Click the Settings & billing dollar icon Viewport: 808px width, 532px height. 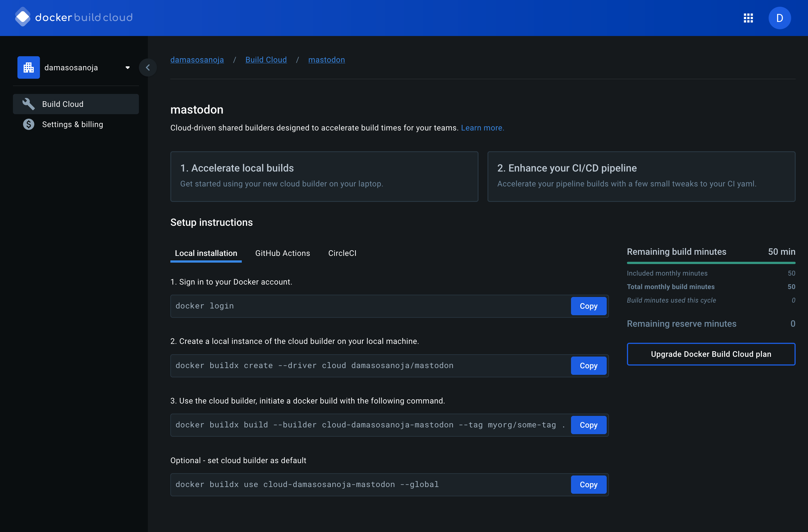[x=28, y=125]
